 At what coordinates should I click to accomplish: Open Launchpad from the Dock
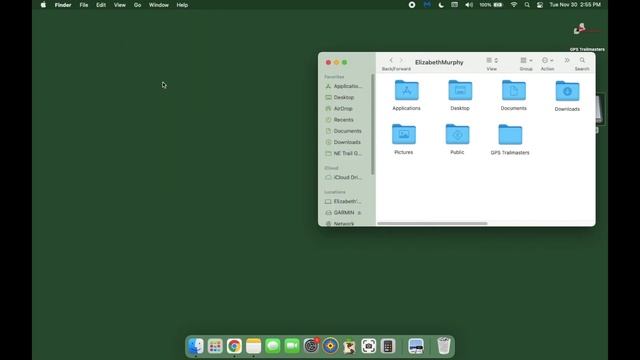click(x=215, y=346)
